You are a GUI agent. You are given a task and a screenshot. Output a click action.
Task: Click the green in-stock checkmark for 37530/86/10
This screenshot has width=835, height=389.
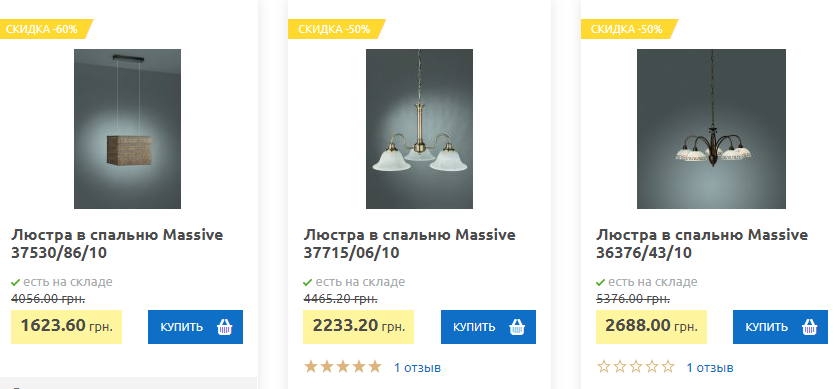[x=15, y=282]
